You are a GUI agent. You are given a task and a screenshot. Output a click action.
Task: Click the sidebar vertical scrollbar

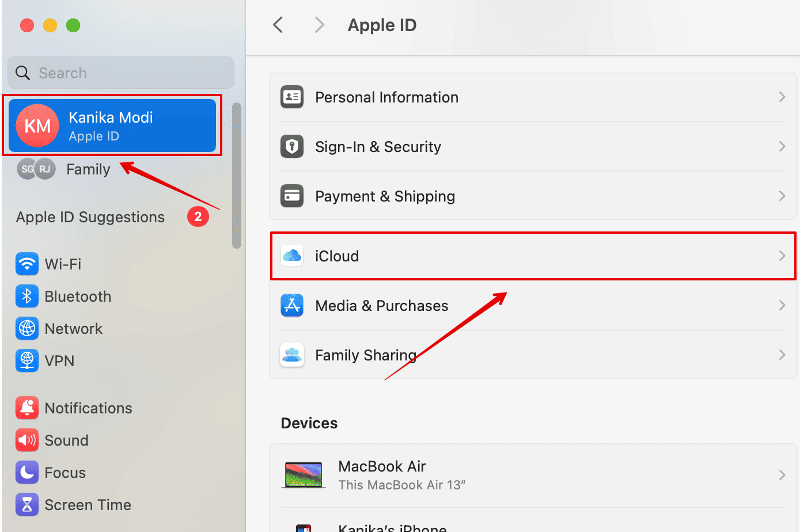[236, 176]
